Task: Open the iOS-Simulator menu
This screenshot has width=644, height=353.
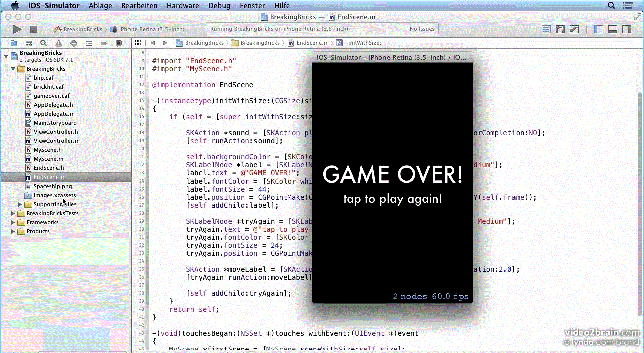Action: coord(53,6)
